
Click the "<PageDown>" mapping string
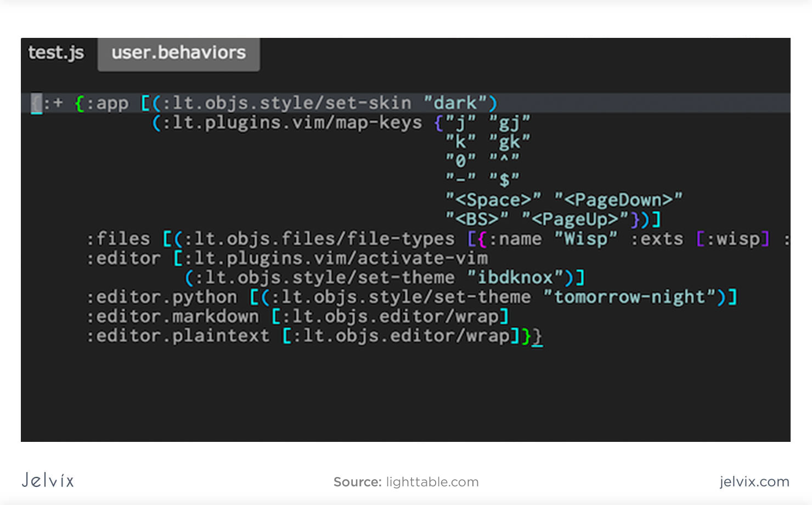618,199
